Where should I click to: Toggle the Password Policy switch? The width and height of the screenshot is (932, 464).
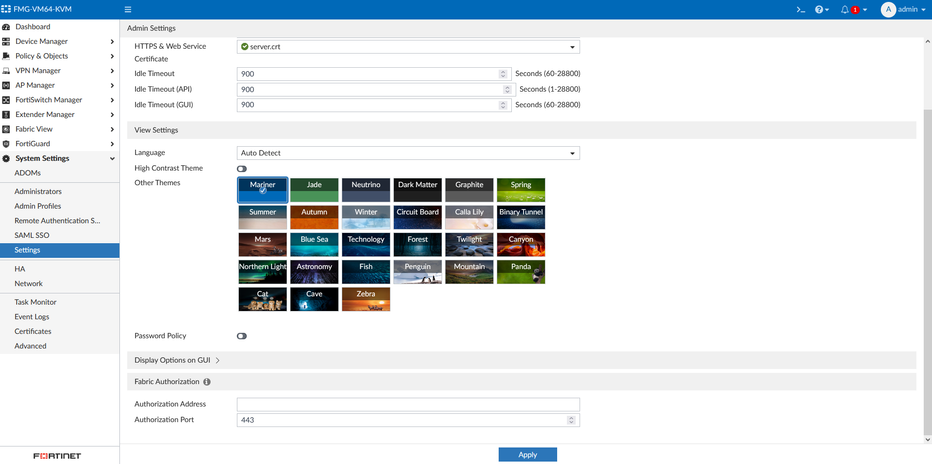coord(241,336)
